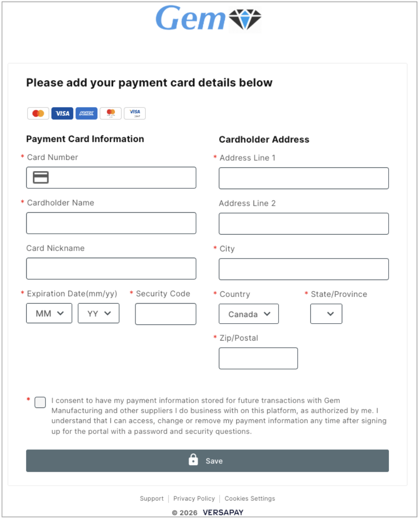Click the lock icon on Save button

pos(193,460)
